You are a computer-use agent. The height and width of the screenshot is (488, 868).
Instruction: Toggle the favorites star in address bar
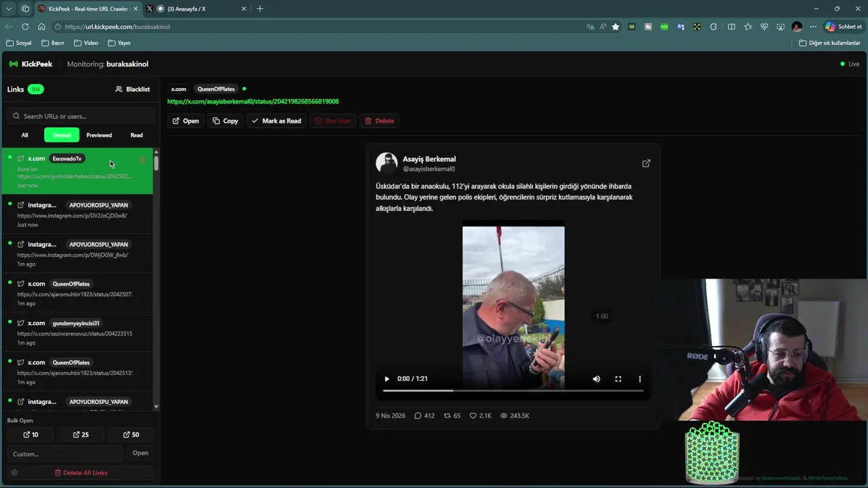(x=616, y=26)
